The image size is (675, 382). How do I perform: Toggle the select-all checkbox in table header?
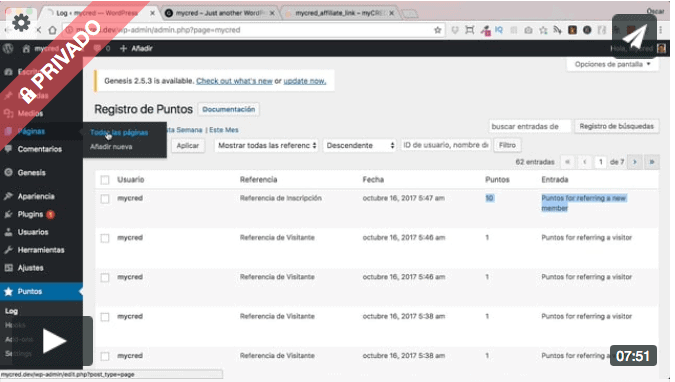(x=105, y=180)
